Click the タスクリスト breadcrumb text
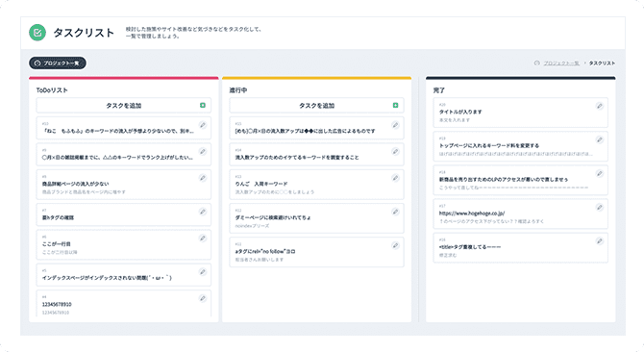Image resolution: width=644 pixels, height=352 pixels. tap(602, 63)
